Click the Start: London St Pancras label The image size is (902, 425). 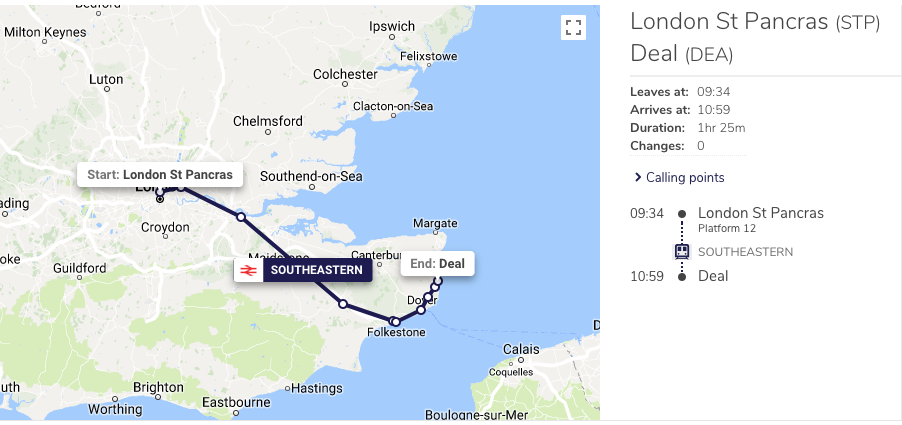pos(160,175)
